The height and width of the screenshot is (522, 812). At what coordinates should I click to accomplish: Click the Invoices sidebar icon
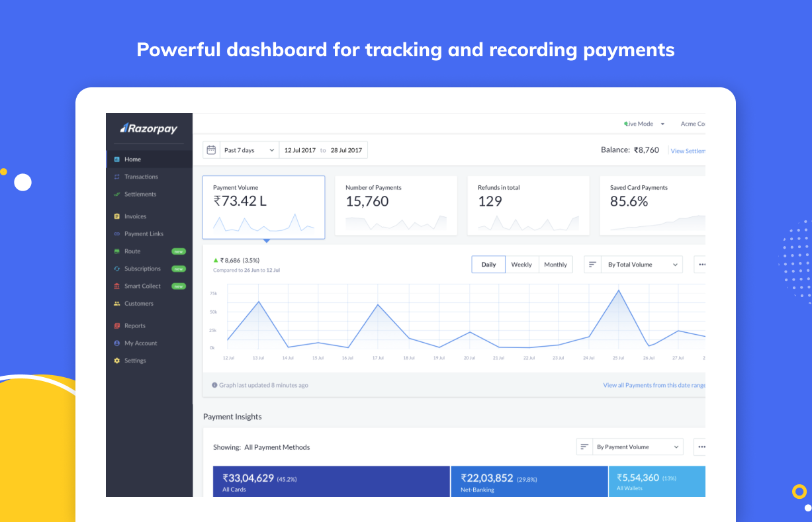tap(116, 216)
